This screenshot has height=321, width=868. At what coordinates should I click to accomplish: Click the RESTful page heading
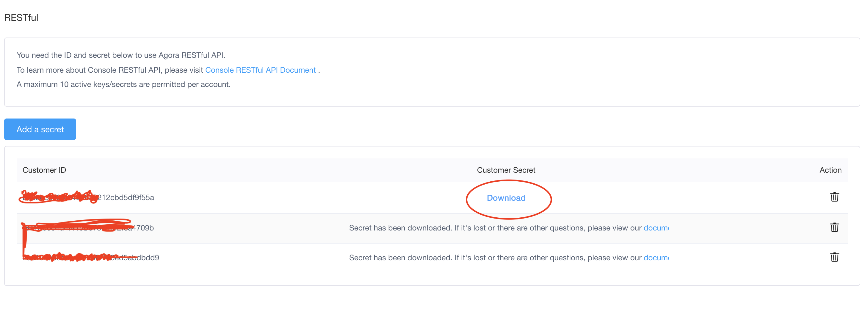click(x=21, y=18)
